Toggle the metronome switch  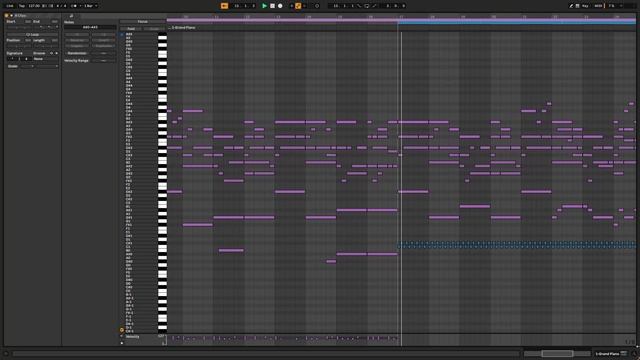(x=74, y=6)
